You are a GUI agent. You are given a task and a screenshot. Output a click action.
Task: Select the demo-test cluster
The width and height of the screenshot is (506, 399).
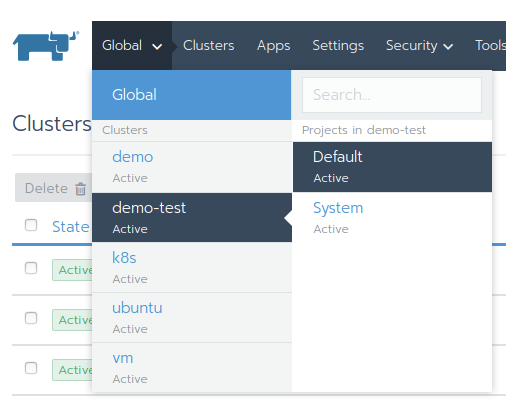[192, 217]
